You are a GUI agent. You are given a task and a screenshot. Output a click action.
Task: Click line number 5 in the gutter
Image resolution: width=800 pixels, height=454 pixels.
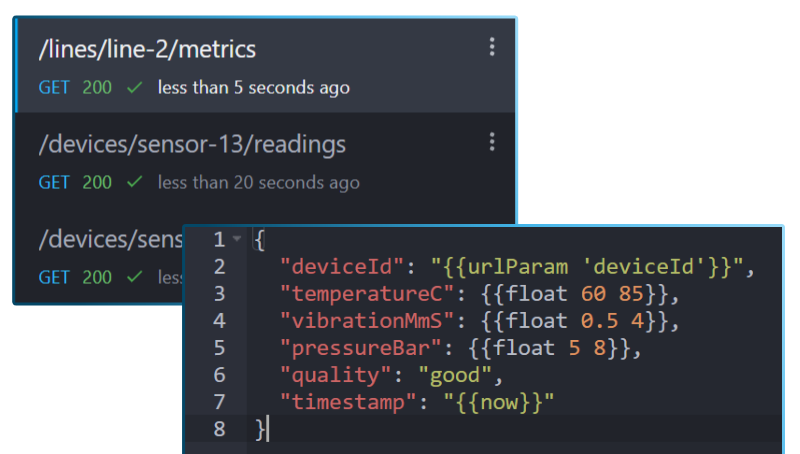pos(219,348)
